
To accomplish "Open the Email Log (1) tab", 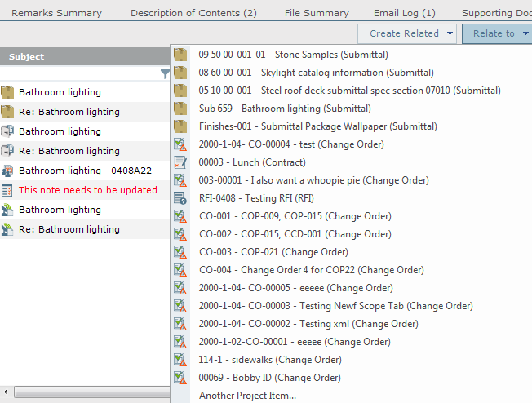I will click(x=405, y=13).
